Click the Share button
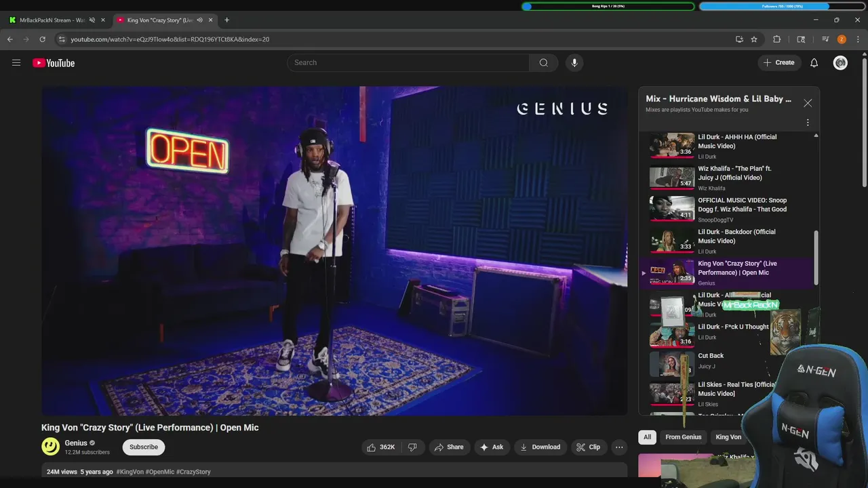The width and height of the screenshot is (868, 488). pos(449,447)
